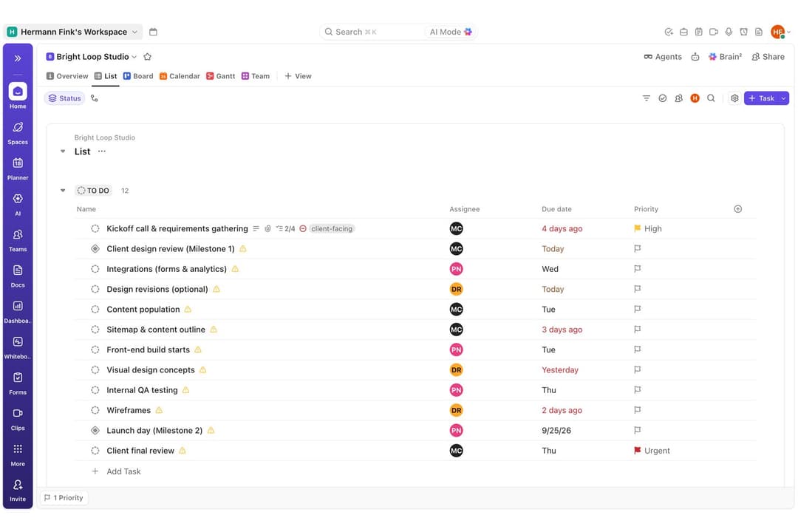Open Teams in the sidebar
Screen dimensions: 798x532
(x=18, y=240)
